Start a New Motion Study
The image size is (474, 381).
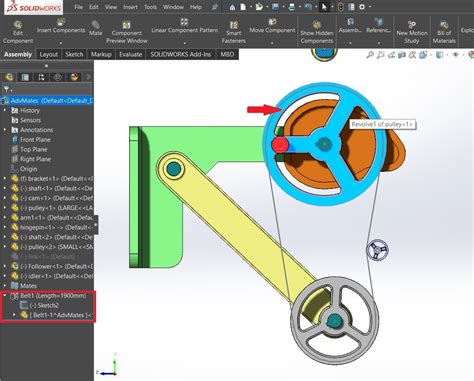pyautogui.click(x=412, y=32)
